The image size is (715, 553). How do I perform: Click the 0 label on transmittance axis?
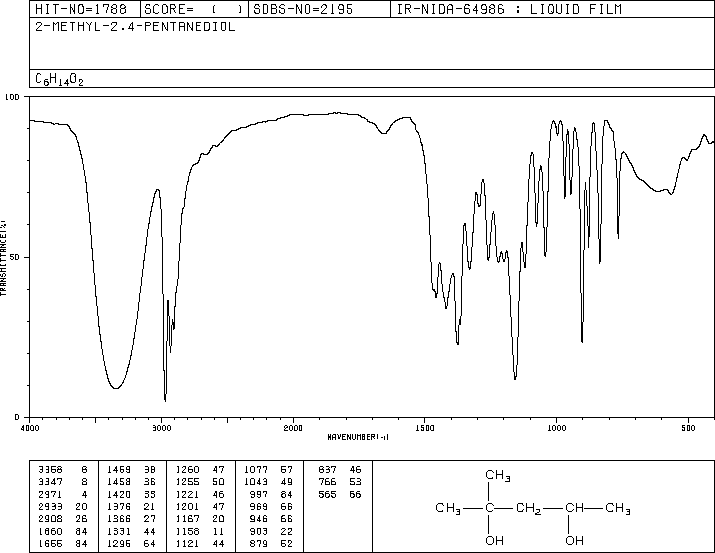coord(17,417)
